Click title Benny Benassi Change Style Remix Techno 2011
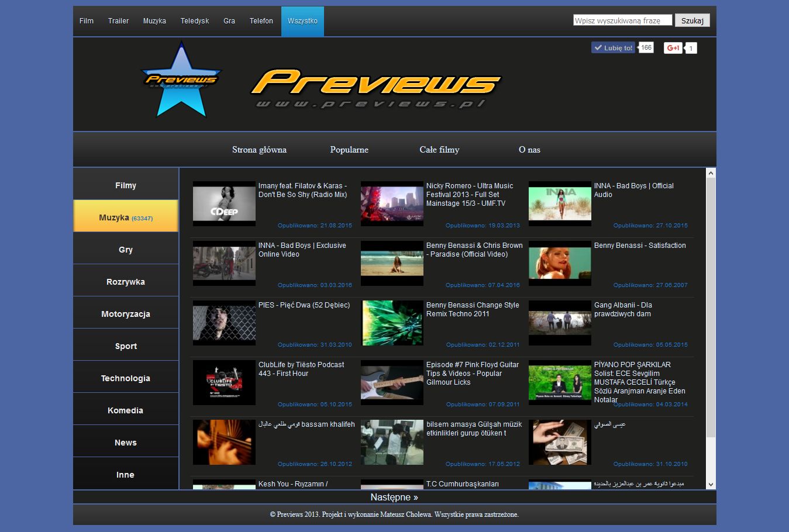789x532 pixels. pyautogui.click(x=473, y=309)
